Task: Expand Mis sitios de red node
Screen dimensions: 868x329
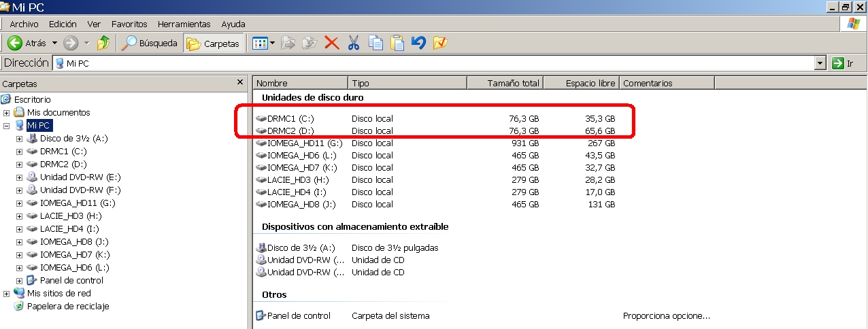Action: (x=7, y=294)
